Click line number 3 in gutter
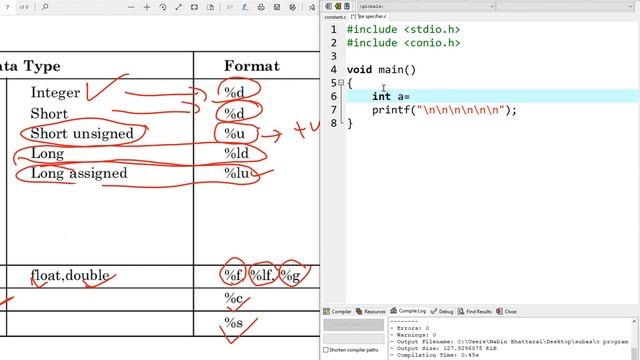The image size is (640, 360). (x=333, y=56)
